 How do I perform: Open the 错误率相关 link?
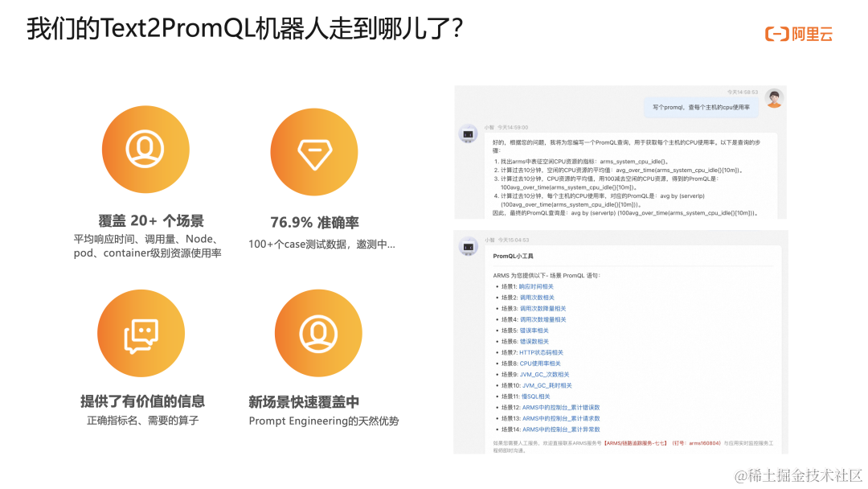(534, 331)
